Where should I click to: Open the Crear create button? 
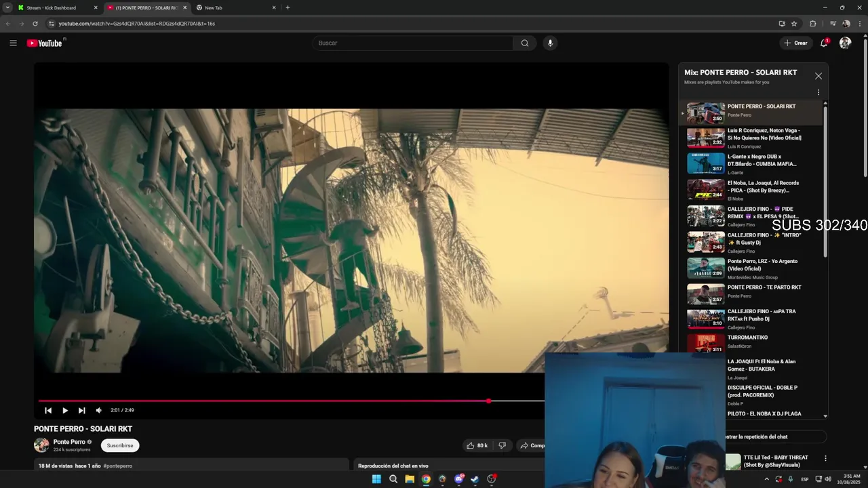pos(796,43)
